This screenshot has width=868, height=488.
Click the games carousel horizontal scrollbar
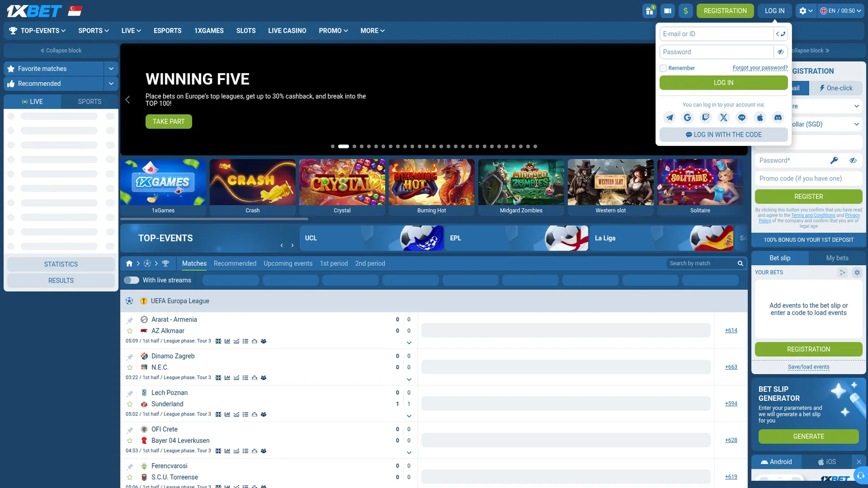tap(214, 219)
